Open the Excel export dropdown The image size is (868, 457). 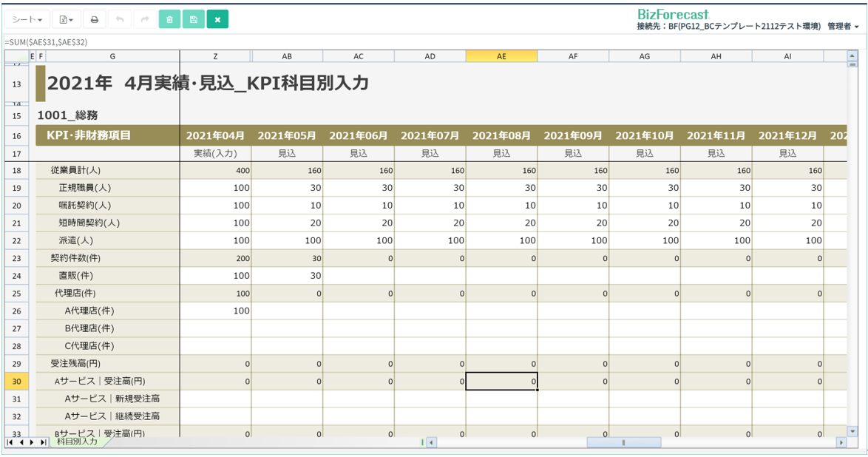click(x=66, y=20)
